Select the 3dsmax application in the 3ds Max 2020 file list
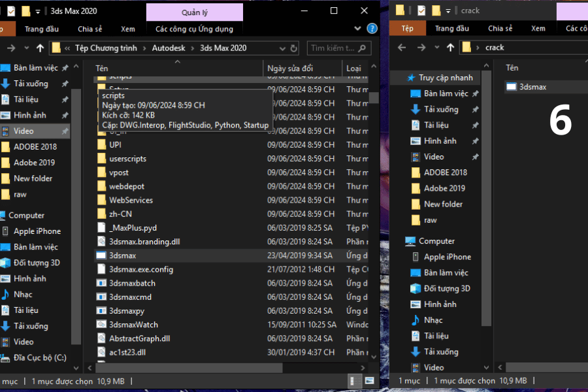The height and width of the screenshot is (392, 588). (x=122, y=255)
